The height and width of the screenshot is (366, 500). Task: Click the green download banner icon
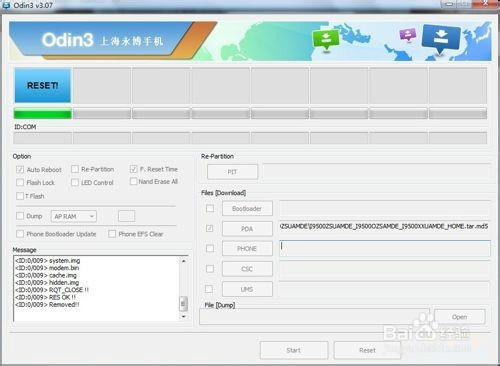[326, 40]
